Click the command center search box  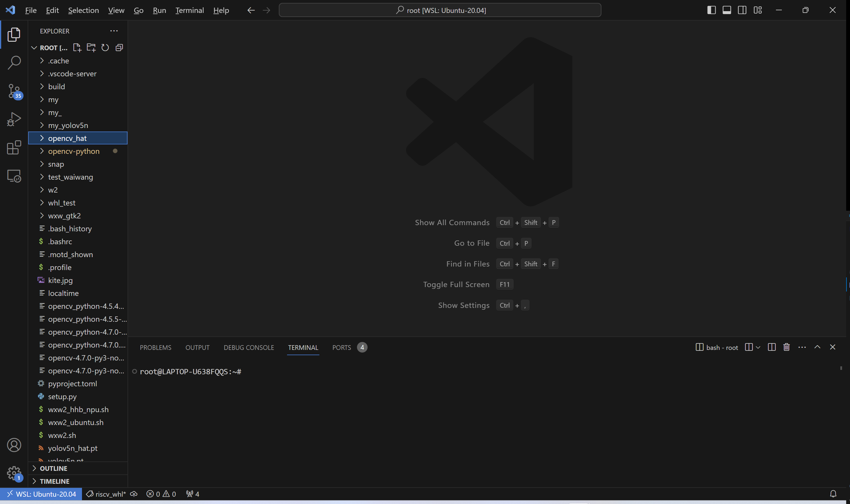440,10
